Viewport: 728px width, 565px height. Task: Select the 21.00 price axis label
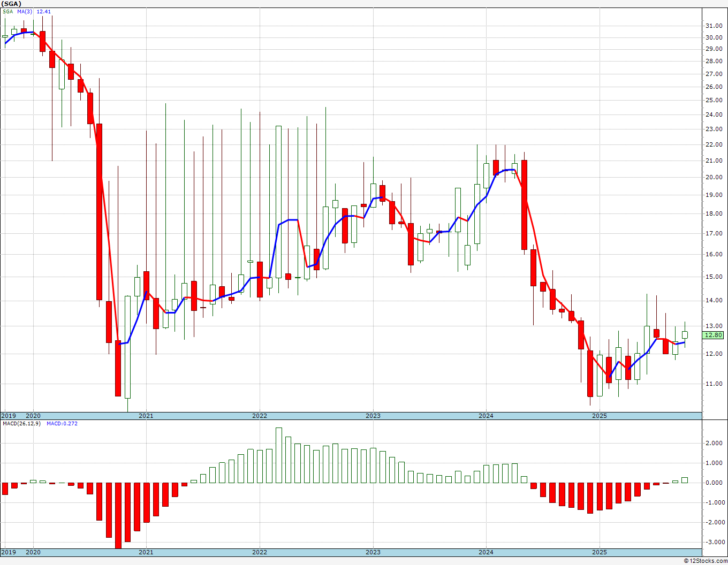[714, 161]
